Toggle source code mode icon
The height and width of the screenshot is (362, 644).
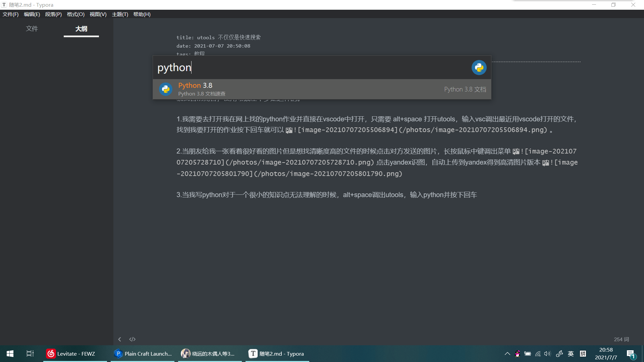tap(132, 339)
